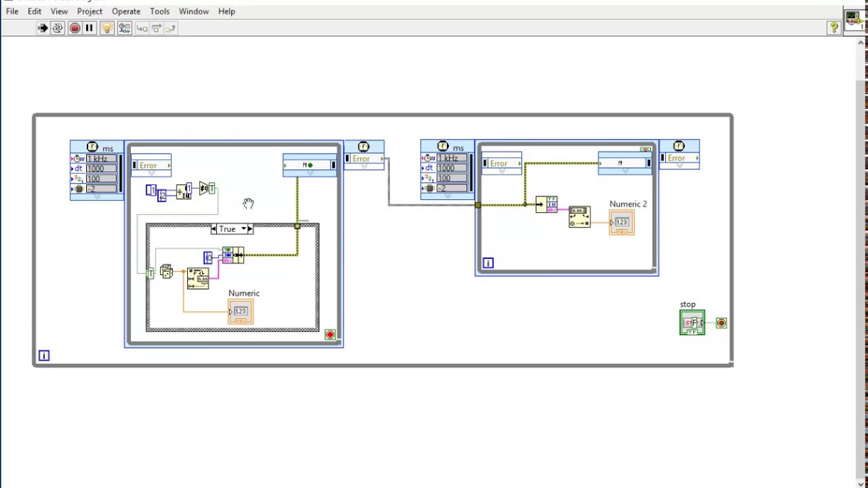Image resolution: width=868 pixels, height=488 pixels.
Task: Toggle Highlight Execution light bulb
Action: pyautogui.click(x=106, y=28)
